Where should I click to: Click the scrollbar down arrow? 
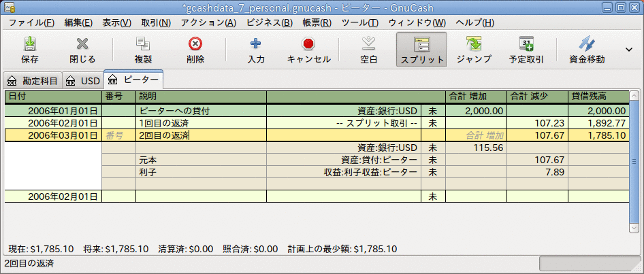point(634,228)
